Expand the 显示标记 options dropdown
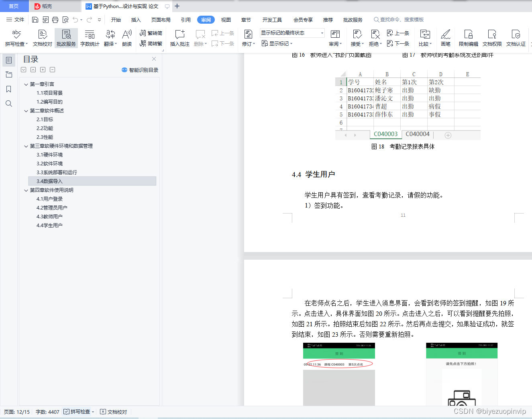Screen dimensions: 532x419 point(277,43)
